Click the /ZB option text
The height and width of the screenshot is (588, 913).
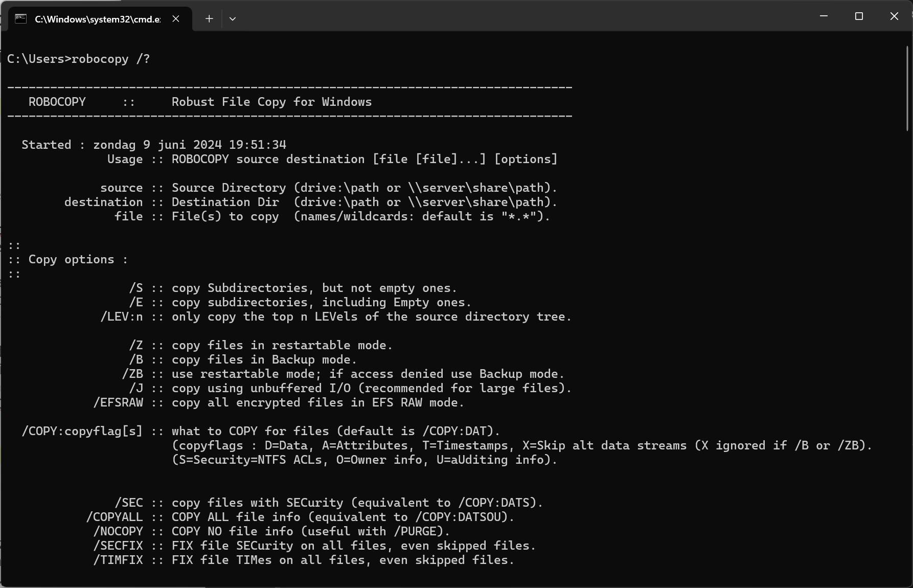click(x=132, y=374)
